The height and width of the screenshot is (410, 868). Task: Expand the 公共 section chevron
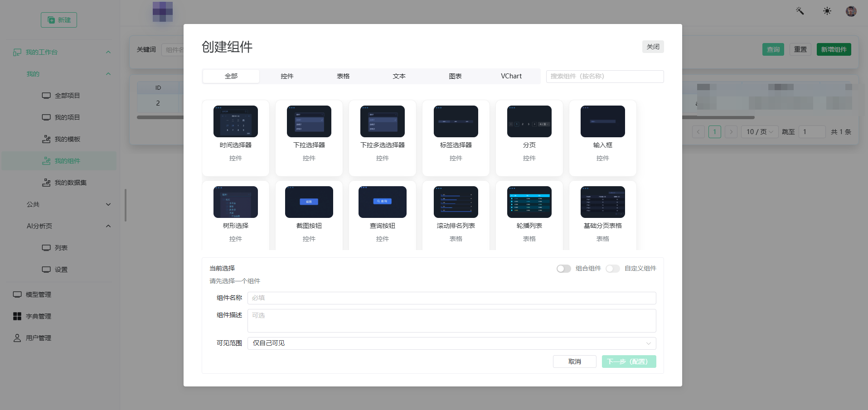pos(108,204)
